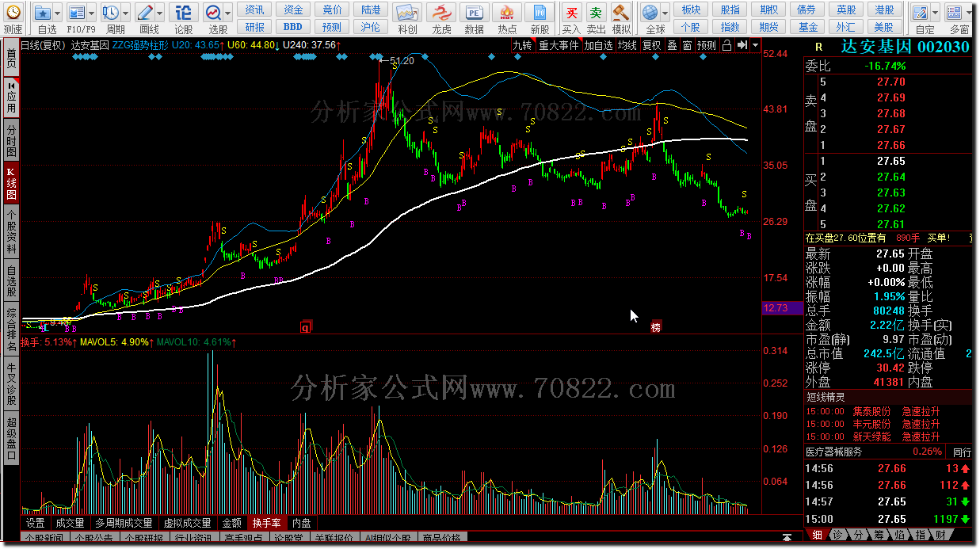This screenshot has width=980, height=549.
Task: Select the 画线 line drawing pencil tool
Action: click(145, 13)
